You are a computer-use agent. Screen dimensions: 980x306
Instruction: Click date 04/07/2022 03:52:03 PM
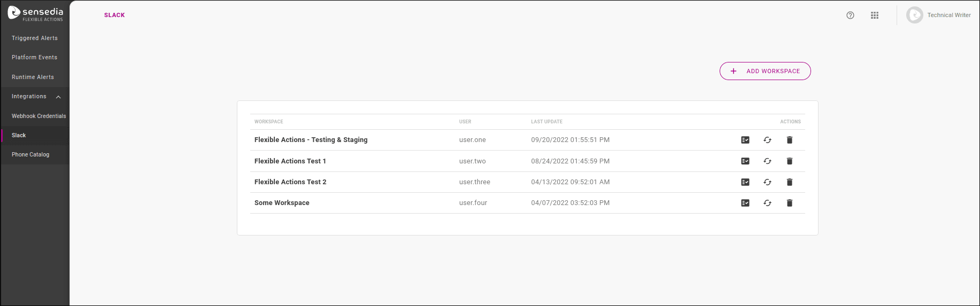tap(570, 203)
